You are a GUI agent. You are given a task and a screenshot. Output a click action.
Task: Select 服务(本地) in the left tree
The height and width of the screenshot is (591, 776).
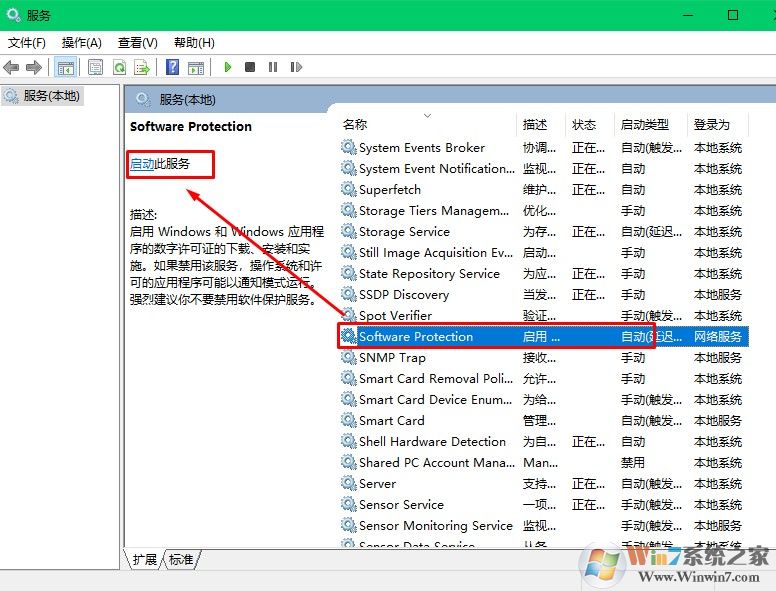point(44,96)
